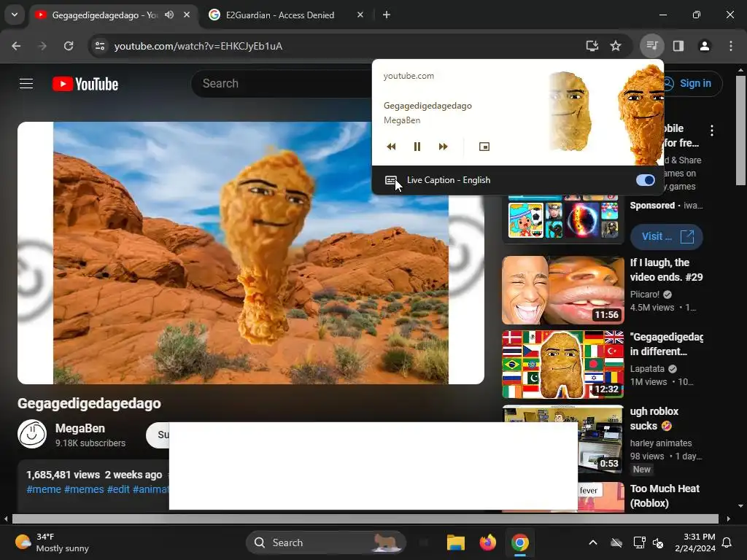Click the Live Caption keyboard icon
This screenshot has width=747, height=560.
391,180
